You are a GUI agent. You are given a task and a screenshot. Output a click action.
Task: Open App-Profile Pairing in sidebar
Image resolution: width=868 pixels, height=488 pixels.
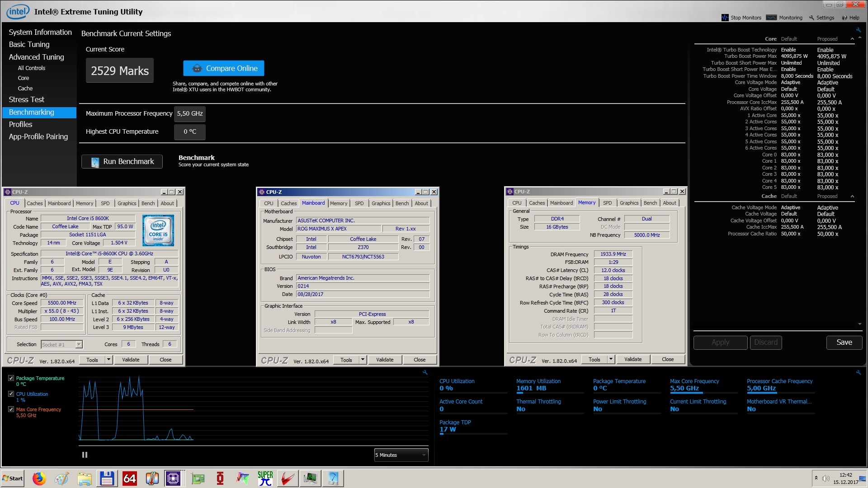coord(38,136)
